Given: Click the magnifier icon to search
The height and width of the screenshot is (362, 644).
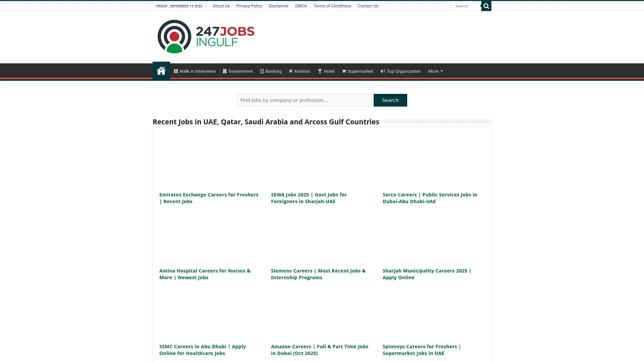Looking at the screenshot, I should pyautogui.click(x=486, y=6).
